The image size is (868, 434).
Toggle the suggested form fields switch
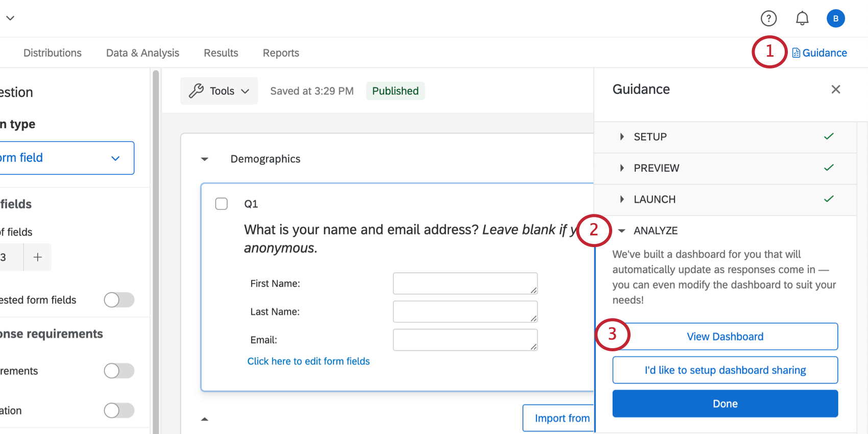[x=119, y=300]
